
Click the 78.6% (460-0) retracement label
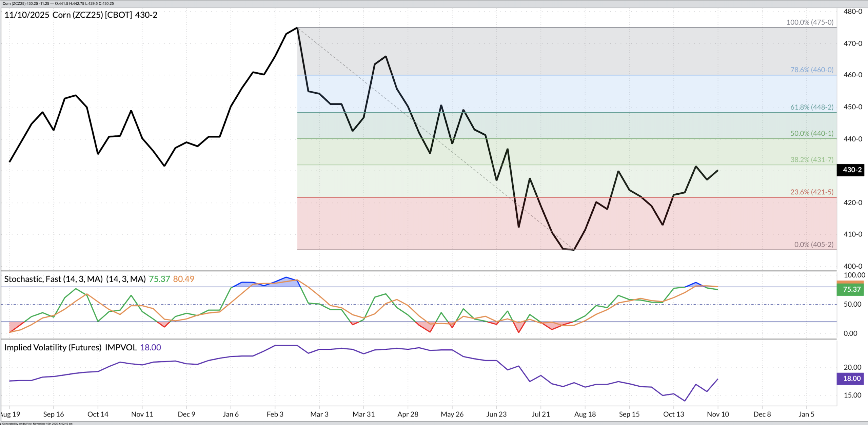pyautogui.click(x=811, y=70)
